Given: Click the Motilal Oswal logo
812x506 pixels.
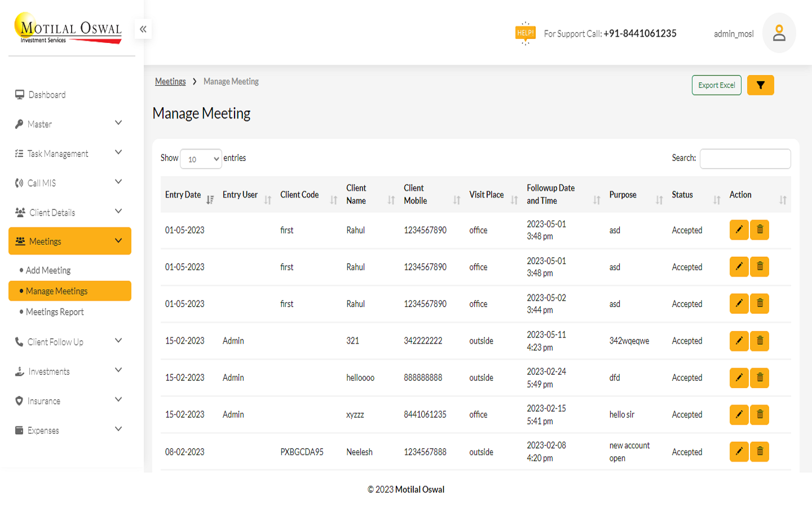Looking at the screenshot, I should [68, 28].
